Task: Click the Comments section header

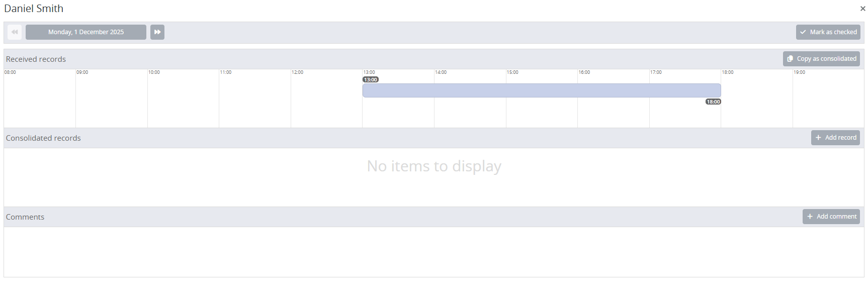Action: 25,217
